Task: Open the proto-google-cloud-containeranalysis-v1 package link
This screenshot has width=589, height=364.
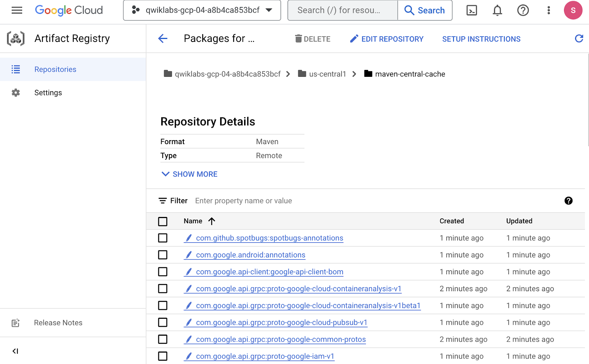Action: click(x=299, y=289)
